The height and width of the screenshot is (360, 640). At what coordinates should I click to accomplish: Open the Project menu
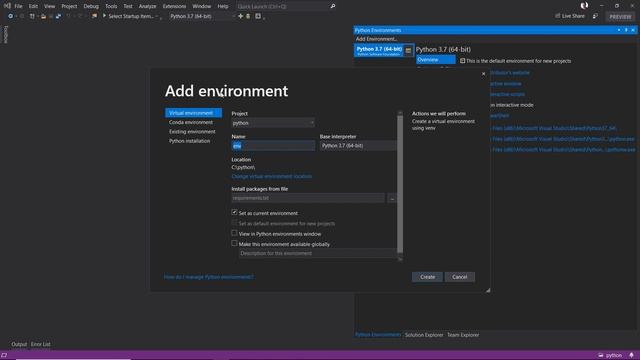point(69,6)
